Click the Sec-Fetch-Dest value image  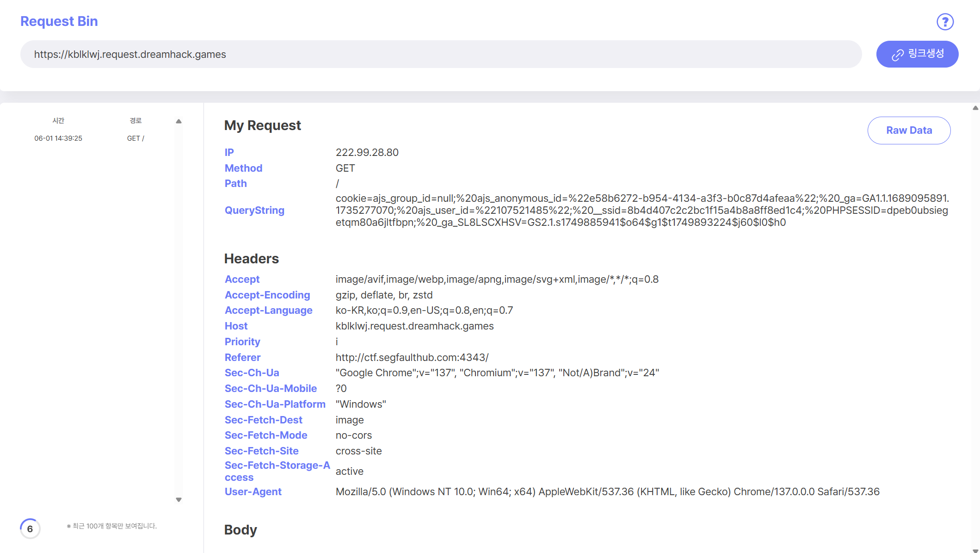350,420
